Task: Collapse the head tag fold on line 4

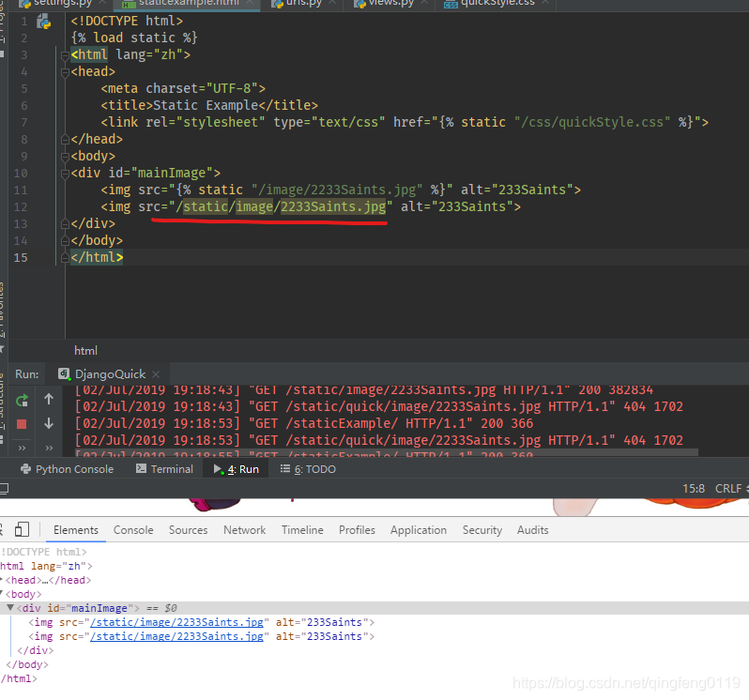Action: [x=66, y=72]
